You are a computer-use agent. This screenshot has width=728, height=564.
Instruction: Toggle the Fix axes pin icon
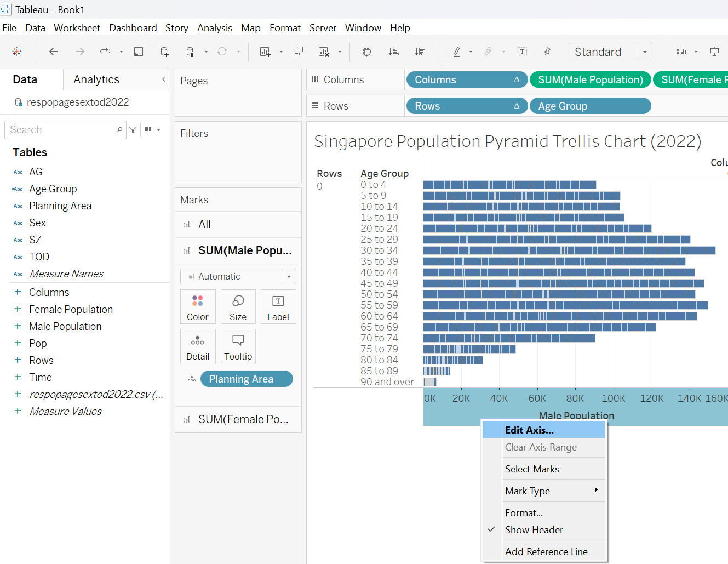point(547,52)
